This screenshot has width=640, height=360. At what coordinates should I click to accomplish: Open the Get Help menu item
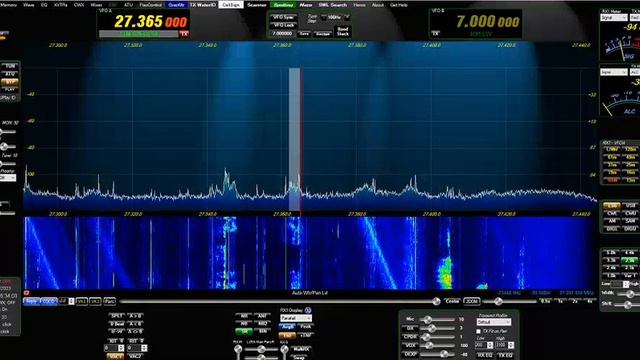point(399,5)
